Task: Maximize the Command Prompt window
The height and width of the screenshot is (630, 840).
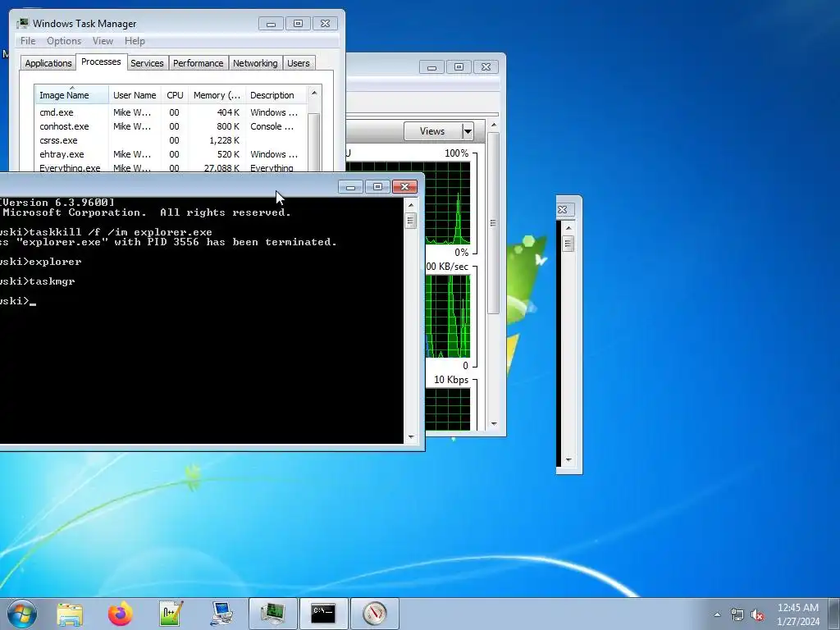Action: [x=377, y=187]
